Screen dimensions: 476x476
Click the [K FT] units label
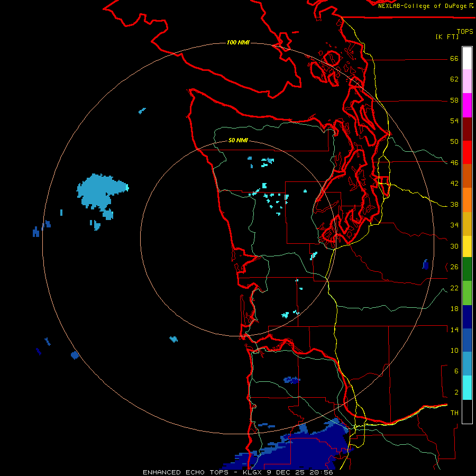pyautogui.click(x=447, y=36)
